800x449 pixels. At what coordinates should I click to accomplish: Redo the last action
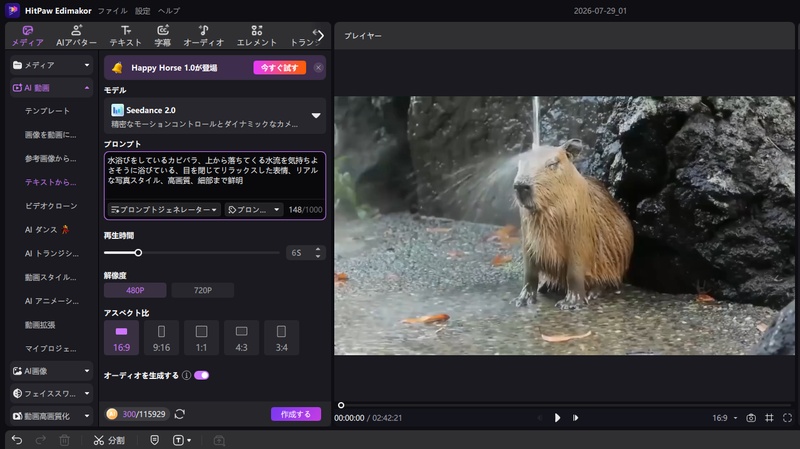[41, 440]
